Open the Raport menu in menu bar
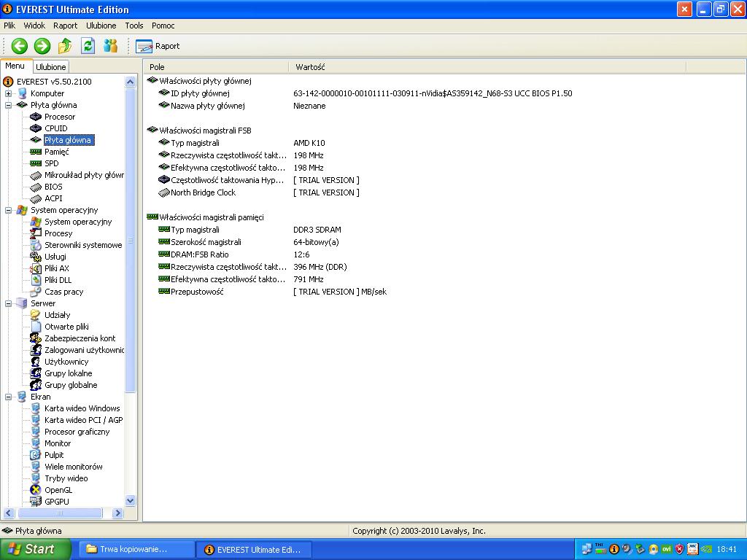Screen dimensions: 747x560 point(65,26)
